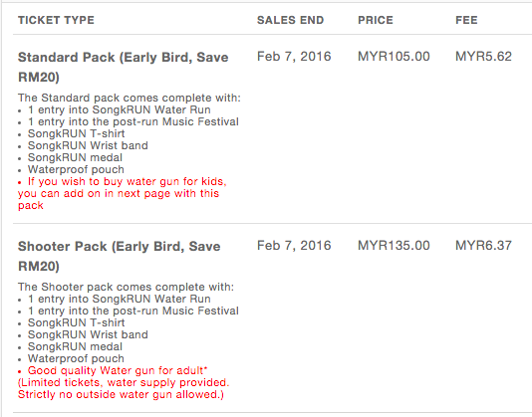Click Standard Pack's SongkRUN T-shirt bullet
The width and height of the screenshot is (532, 417).
click(76, 133)
